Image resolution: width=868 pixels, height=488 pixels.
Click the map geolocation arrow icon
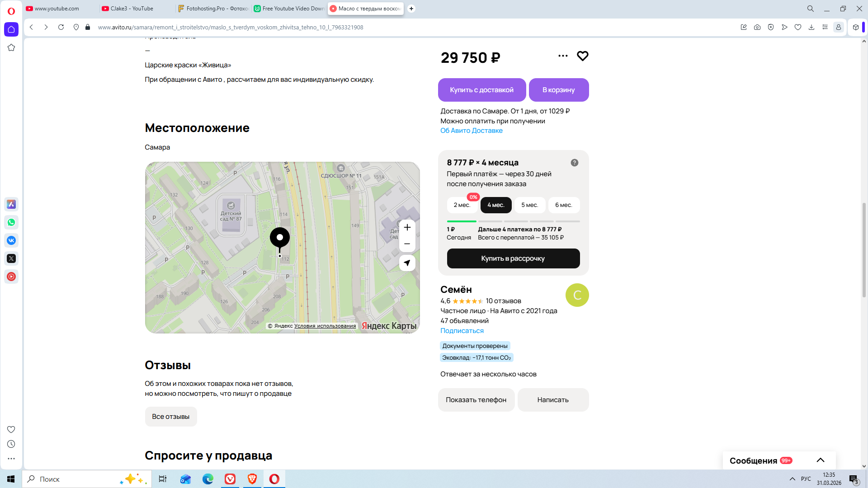click(407, 263)
